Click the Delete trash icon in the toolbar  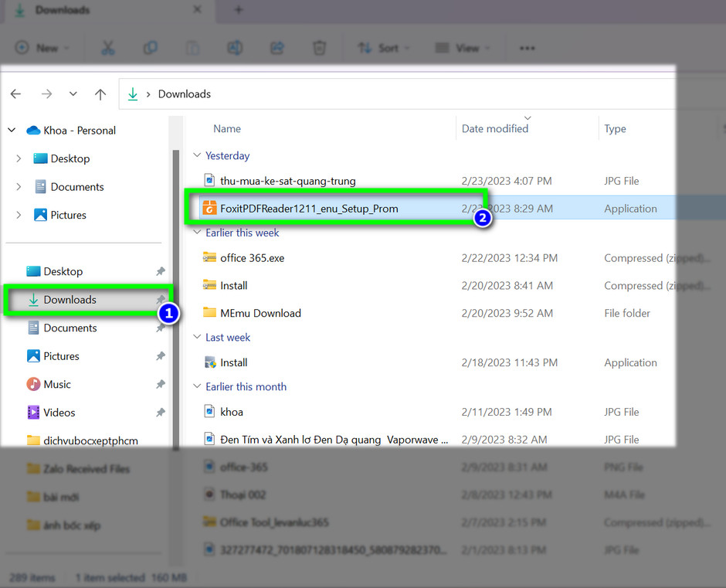pyautogui.click(x=320, y=48)
